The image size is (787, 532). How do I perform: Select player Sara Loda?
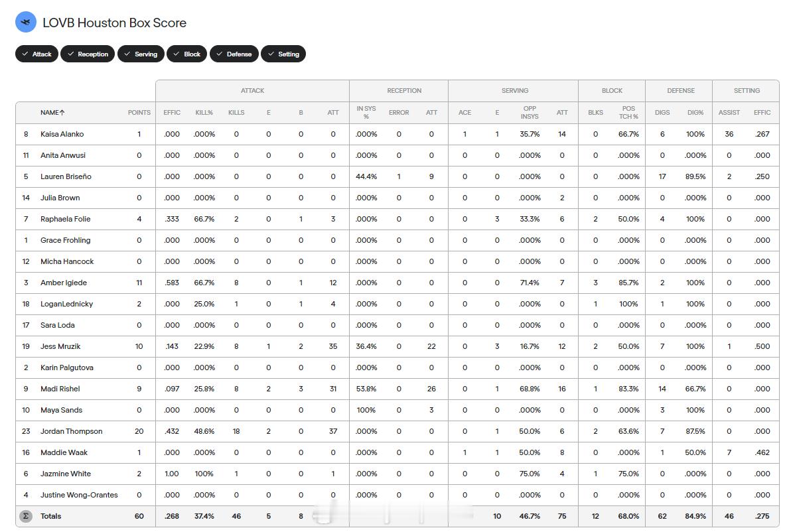coord(57,325)
